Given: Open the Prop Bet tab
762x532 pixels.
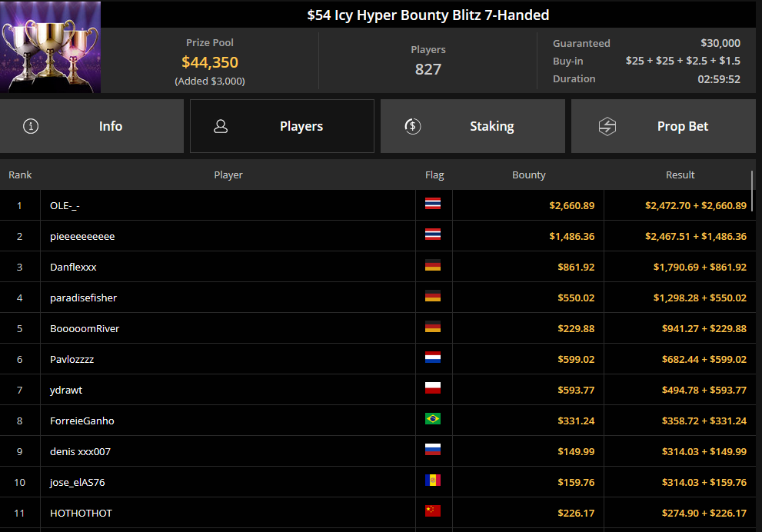Looking at the screenshot, I should [x=664, y=126].
